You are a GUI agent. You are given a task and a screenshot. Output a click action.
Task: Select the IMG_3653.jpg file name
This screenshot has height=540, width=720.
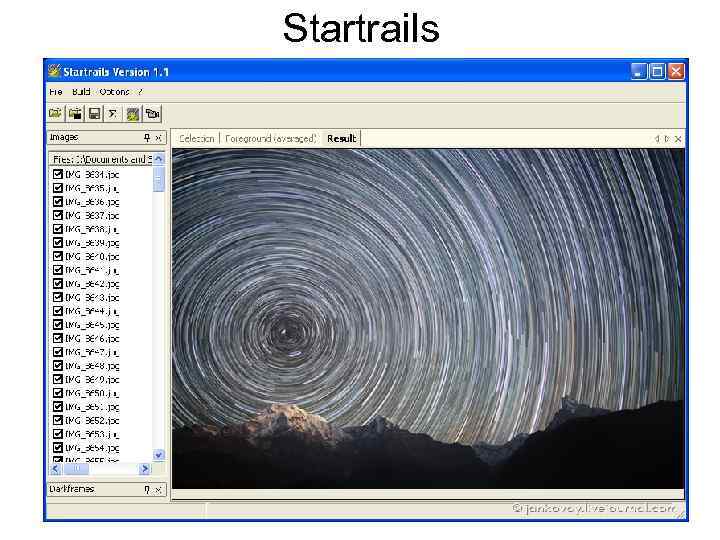[92, 434]
